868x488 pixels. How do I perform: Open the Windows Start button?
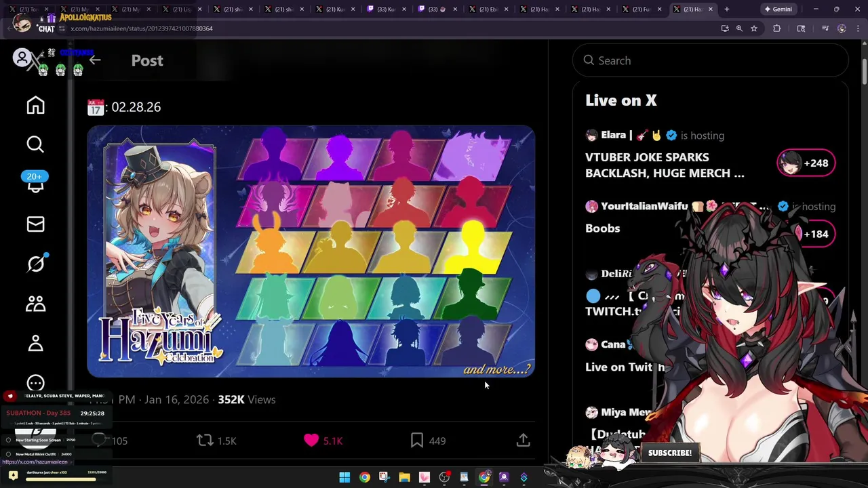(344, 478)
